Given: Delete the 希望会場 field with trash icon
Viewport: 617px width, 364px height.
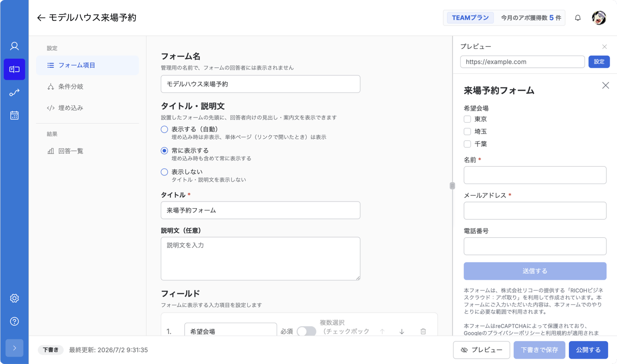Looking at the screenshot, I should click(x=423, y=331).
